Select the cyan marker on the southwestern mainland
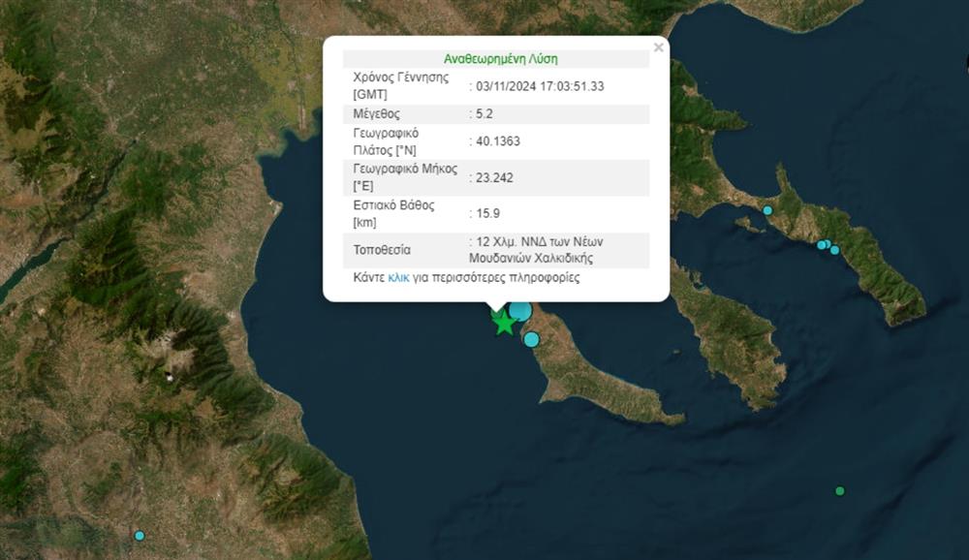969x560 pixels. pyautogui.click(x=140, y=536)
